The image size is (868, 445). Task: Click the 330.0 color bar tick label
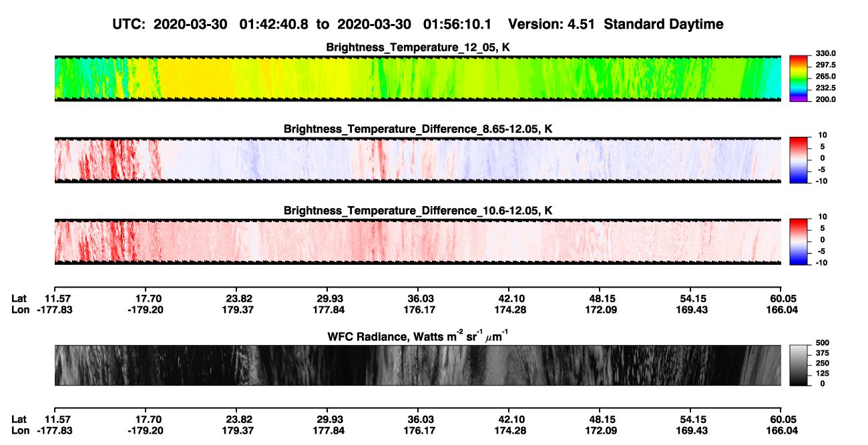point(826,53)
